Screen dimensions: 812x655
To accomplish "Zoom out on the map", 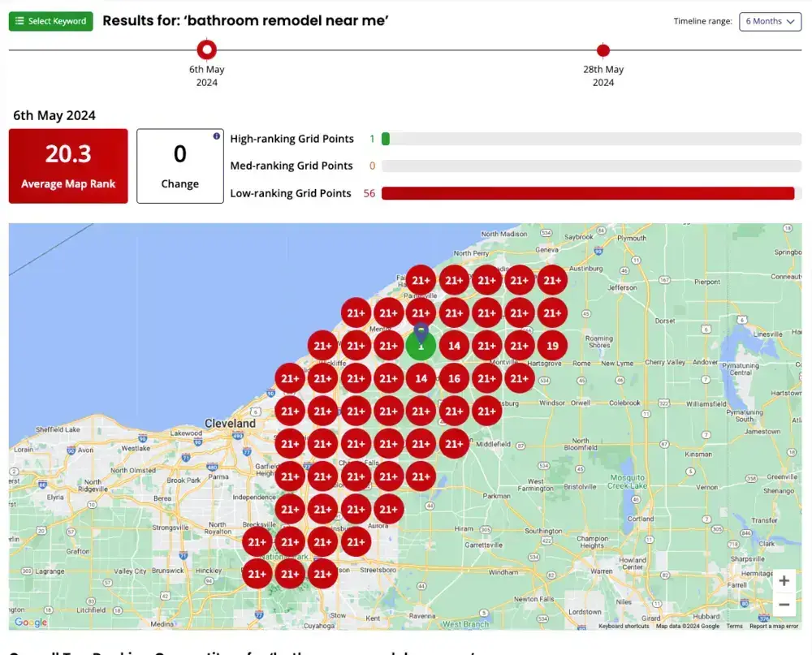I will tap(784, 605).
